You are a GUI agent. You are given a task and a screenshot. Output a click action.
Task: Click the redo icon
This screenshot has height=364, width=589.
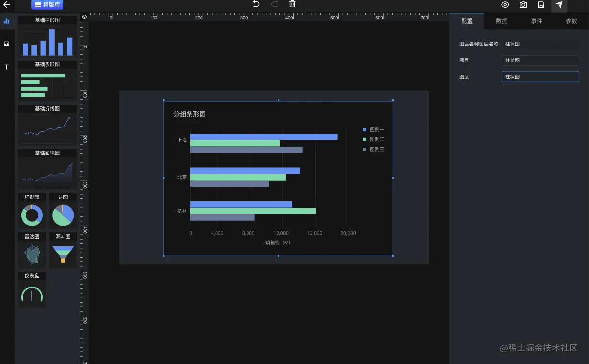pyautogui.click(x=274, y=4)
